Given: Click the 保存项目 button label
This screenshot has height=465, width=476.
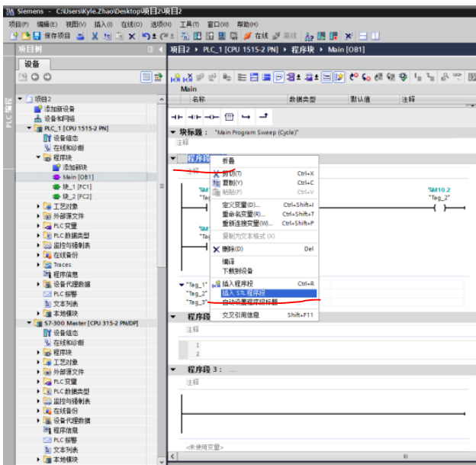Looking at the screenshot, I should (x=57, y=36).
